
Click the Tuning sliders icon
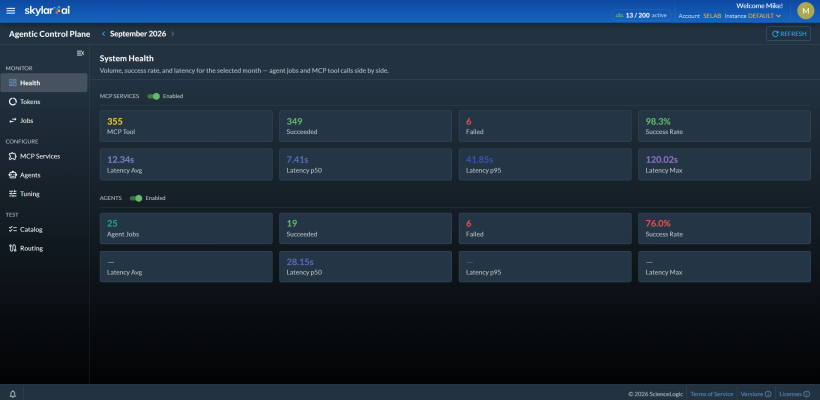13,193
